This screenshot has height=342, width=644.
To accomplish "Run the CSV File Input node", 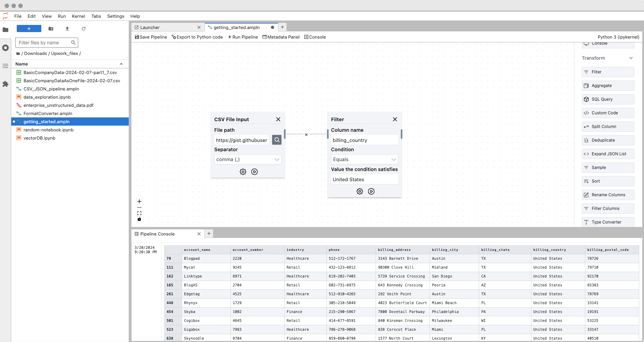I will tap(254, 172).
